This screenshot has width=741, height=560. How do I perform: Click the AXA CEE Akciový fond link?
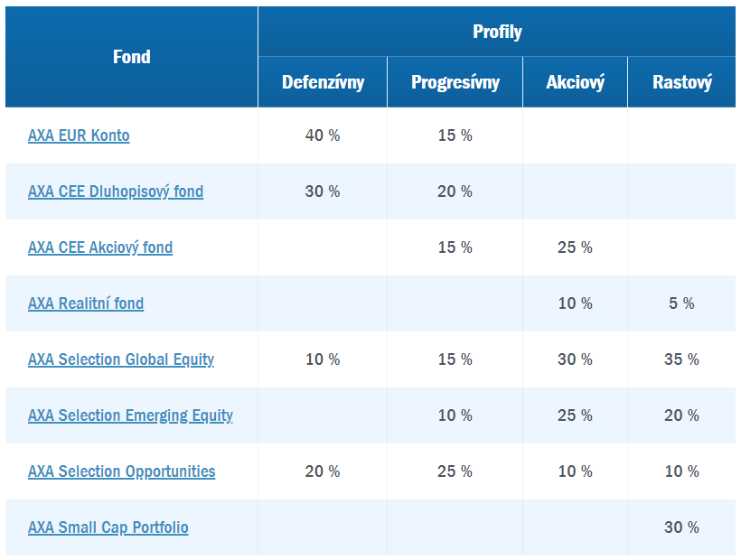100,247
